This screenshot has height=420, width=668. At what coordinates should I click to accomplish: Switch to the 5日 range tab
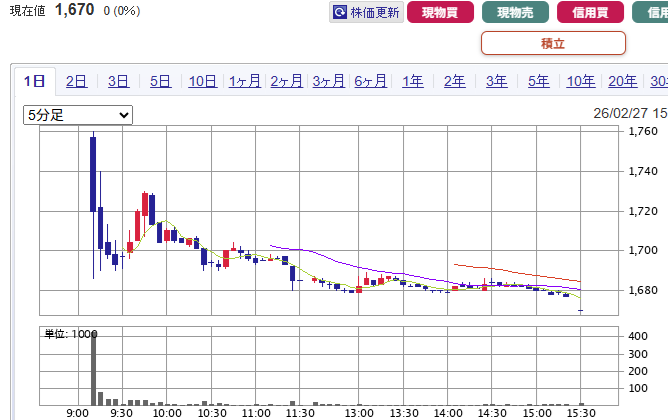click(x=160, y=82)
